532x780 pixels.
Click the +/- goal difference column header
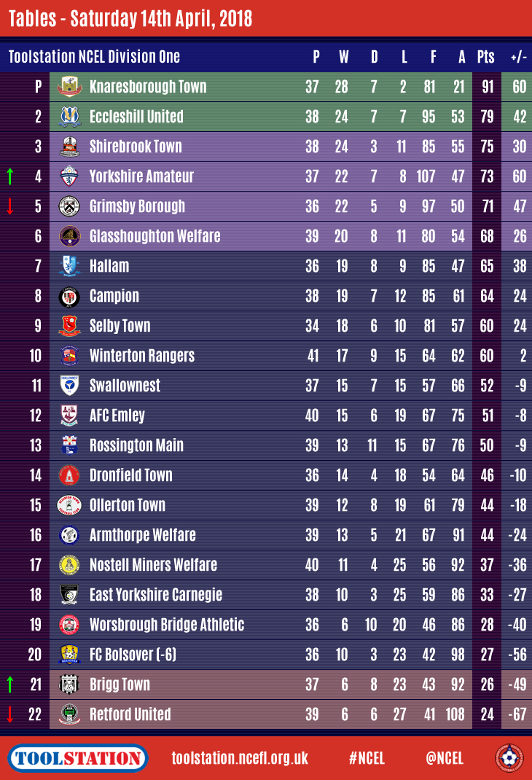pyautogui.click(x=518, y=57)
